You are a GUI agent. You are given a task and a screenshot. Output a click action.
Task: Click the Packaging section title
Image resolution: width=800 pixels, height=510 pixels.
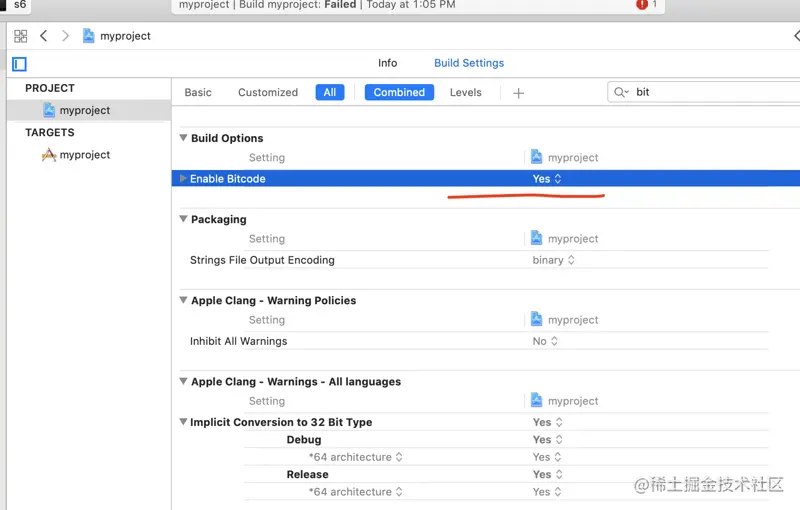pos(218,219)
